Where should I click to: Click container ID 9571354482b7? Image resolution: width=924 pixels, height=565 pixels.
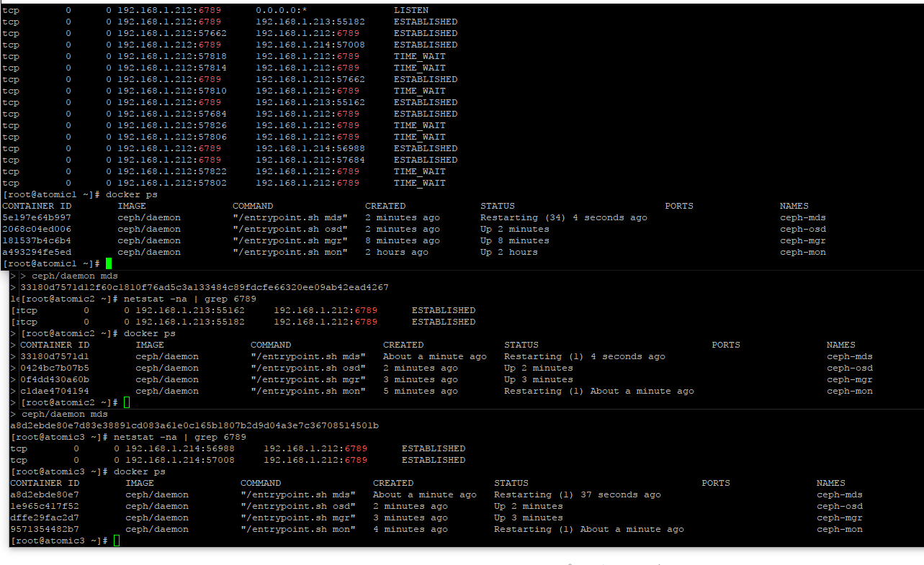click(45, 529)
